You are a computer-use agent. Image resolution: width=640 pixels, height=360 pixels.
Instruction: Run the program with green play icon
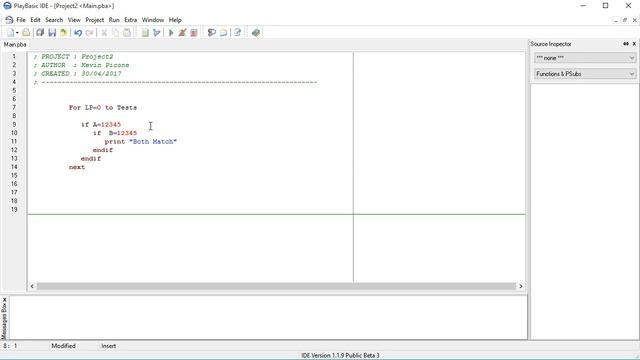[171, 33]
